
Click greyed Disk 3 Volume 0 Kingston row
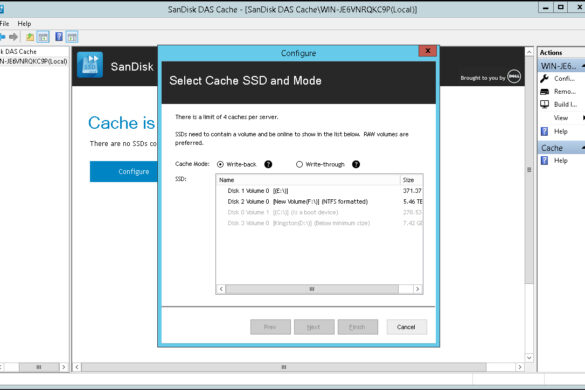tap(319, 223)
